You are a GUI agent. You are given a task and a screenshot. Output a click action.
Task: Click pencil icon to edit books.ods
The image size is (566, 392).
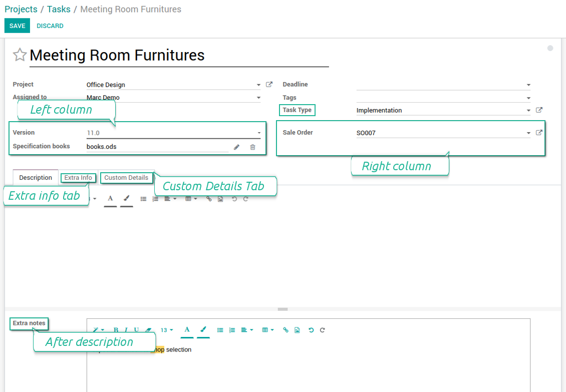coord(236,147)
